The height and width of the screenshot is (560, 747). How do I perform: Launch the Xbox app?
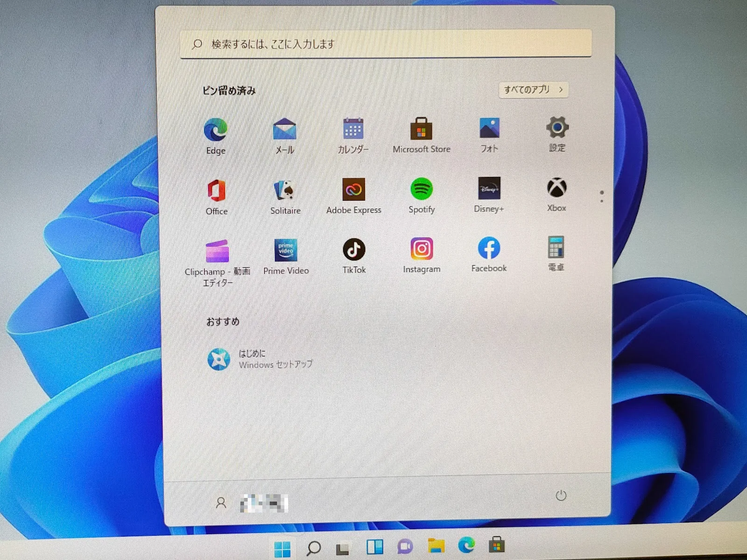557,195
